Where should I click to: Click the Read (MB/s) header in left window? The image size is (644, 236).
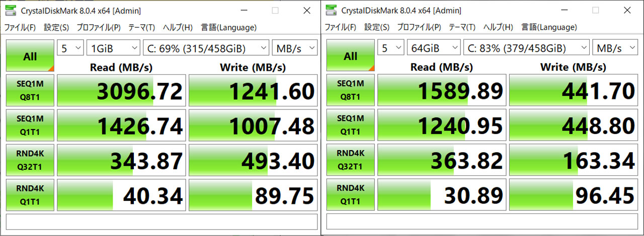pyautogui.click(x=121, y=67)
